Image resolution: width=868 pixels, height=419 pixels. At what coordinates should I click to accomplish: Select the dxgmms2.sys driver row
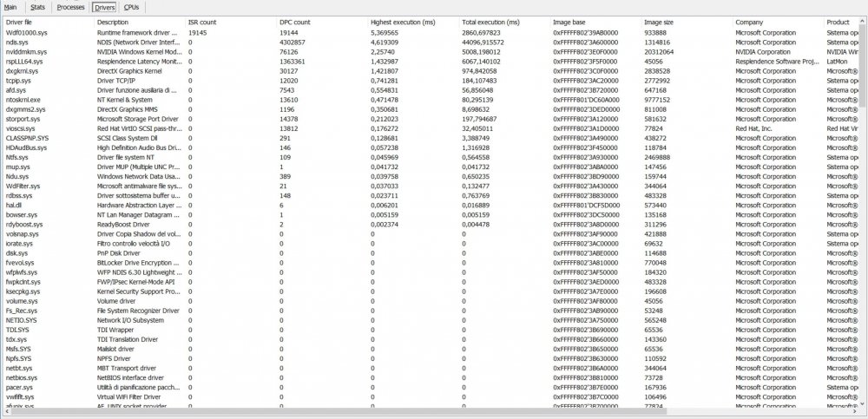point(431,109)
